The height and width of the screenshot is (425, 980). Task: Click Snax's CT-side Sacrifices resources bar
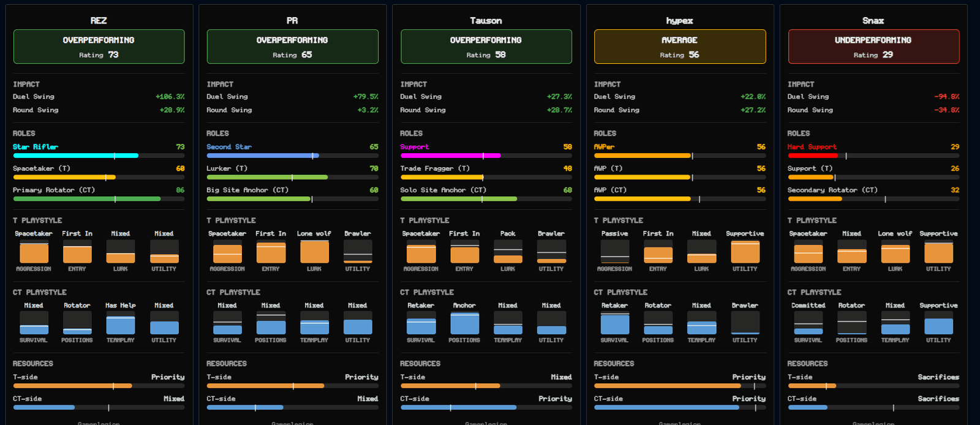[873, 407]
